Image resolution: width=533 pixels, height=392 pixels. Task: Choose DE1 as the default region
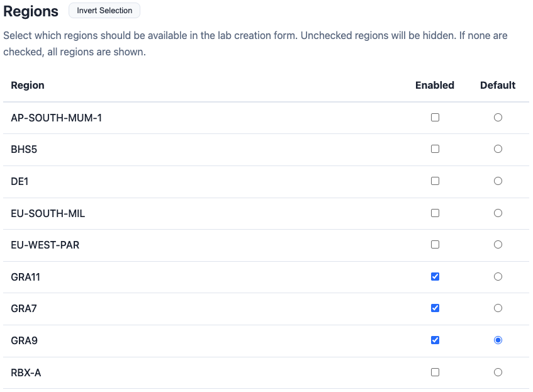(498, 181)
